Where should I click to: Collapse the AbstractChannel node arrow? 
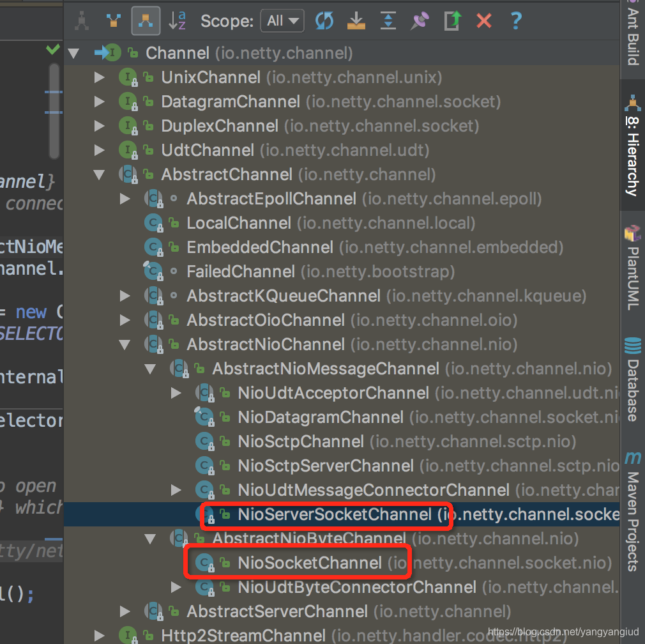pos(99,174)
